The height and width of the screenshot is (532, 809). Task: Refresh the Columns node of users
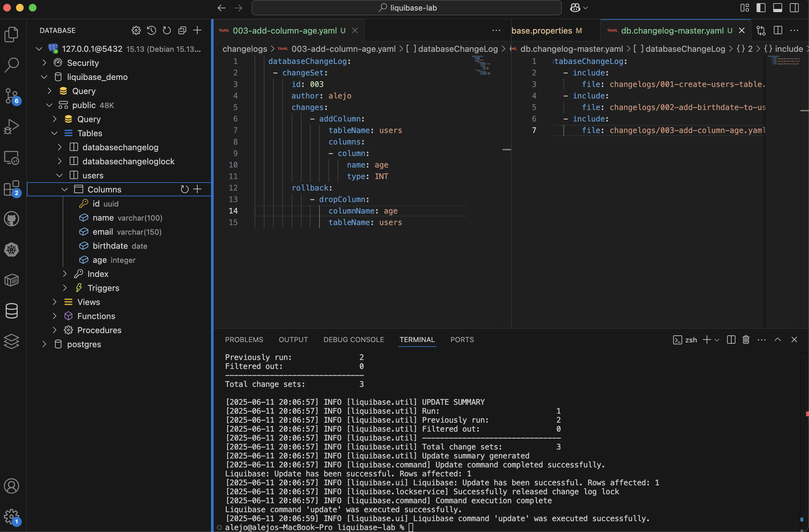(185, 189)
